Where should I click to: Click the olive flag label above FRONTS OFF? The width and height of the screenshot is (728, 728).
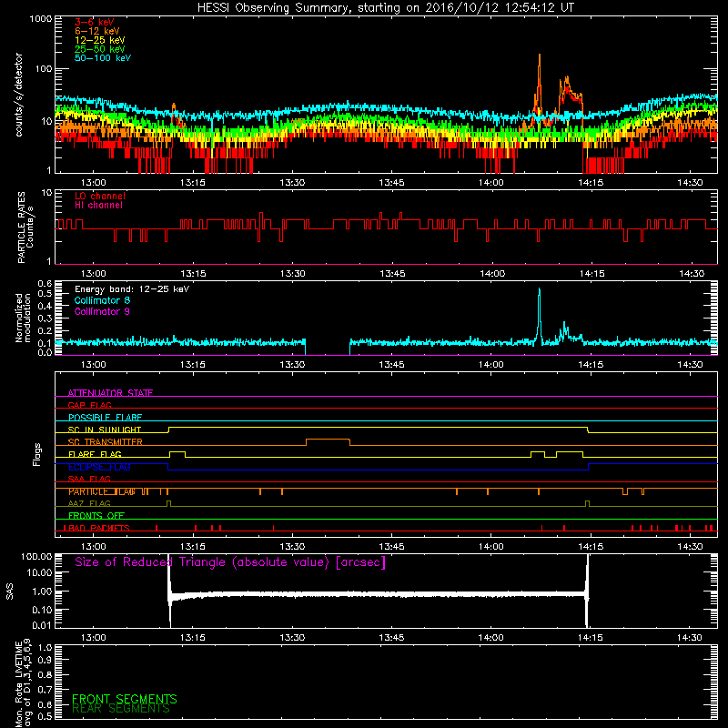(x=89, y=503)
